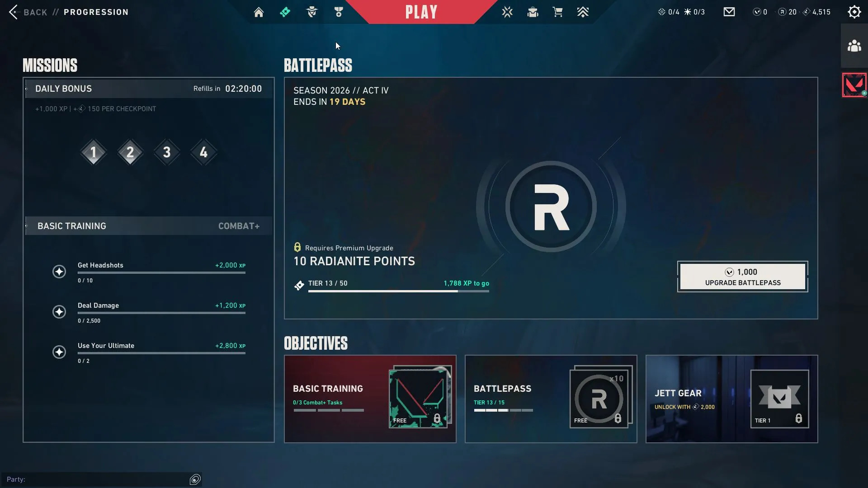Click the Use Your Ultimate progress bar

click(x=161, y=353)
